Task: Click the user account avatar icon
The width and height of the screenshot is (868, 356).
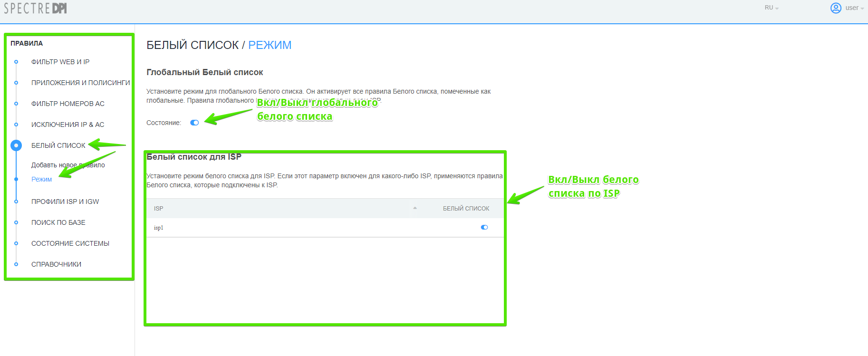Action: tap(836, 8)
